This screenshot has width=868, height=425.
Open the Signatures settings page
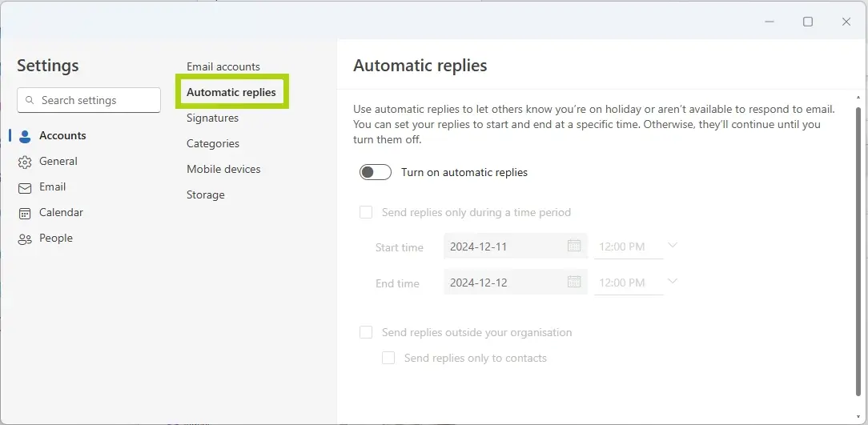click(212, 118)
